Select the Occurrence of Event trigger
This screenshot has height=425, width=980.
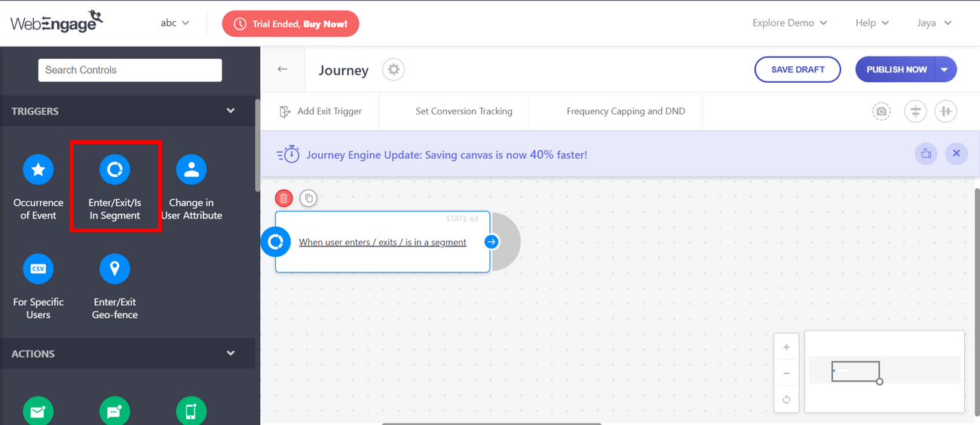click(38, 170)
